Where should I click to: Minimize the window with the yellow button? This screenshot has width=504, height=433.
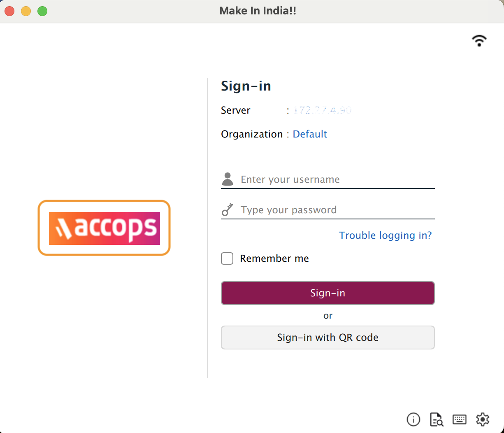[x=26, y=11]
